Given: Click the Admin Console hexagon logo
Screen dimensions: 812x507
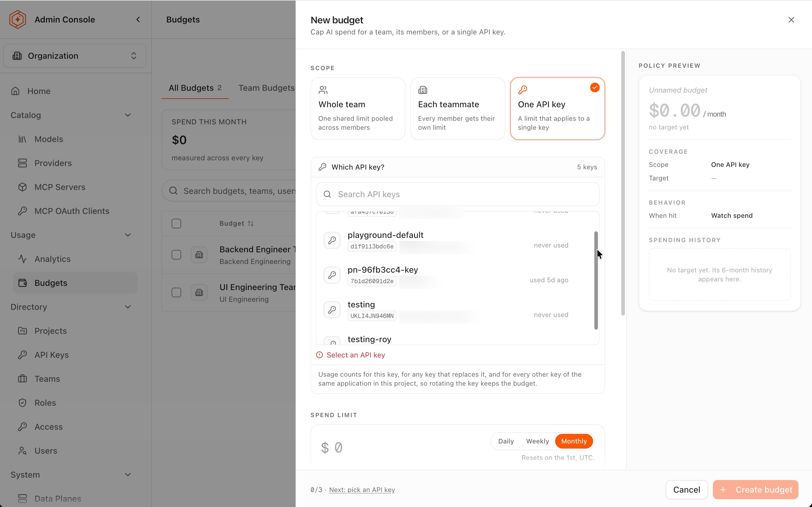Looking at the screenshot, I should [x=17, y=19].
